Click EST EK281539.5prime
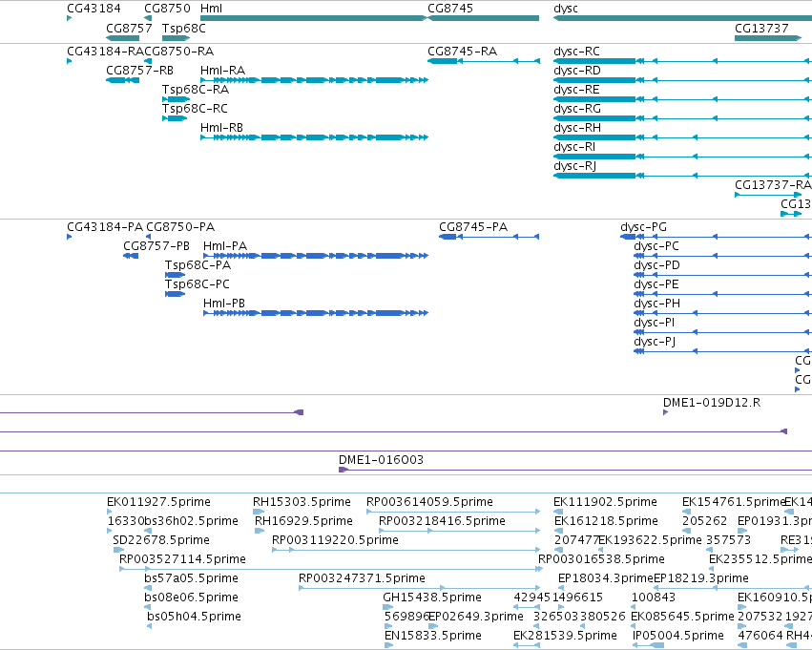This screenshot has height=650, width=812. [527, 645]
